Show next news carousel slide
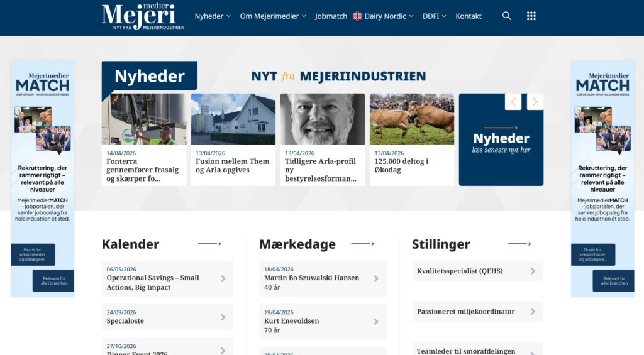 535,102
